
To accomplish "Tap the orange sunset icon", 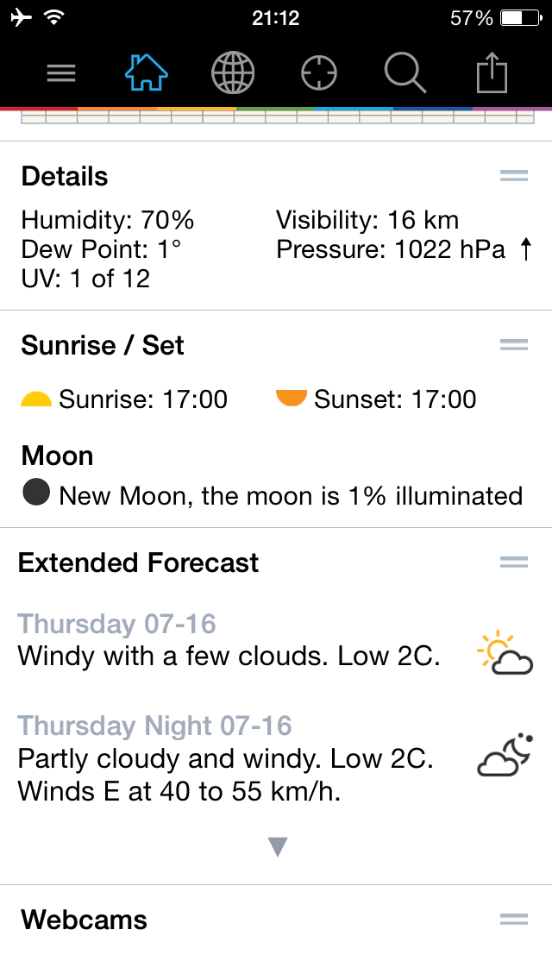I will [x=292, y=399].
